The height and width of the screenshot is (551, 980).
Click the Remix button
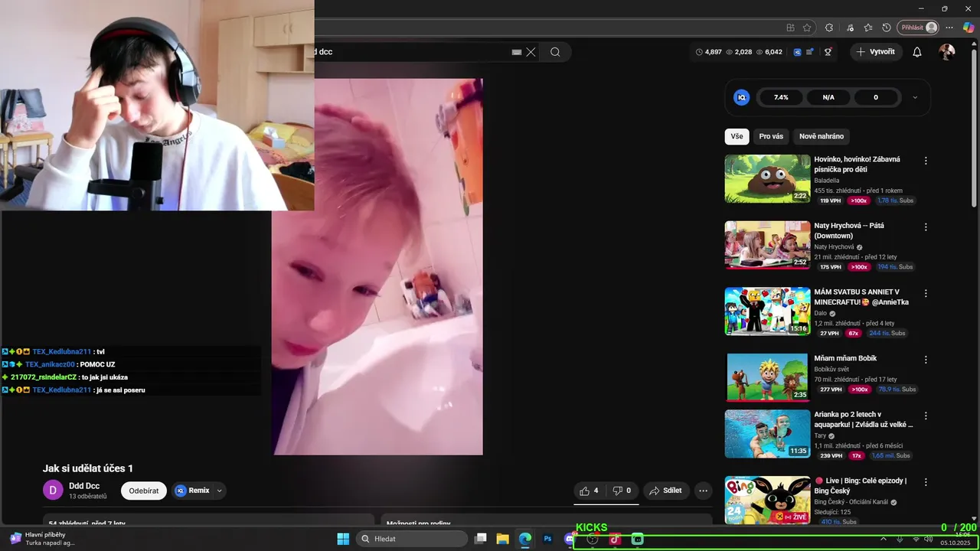click(192, 491)
